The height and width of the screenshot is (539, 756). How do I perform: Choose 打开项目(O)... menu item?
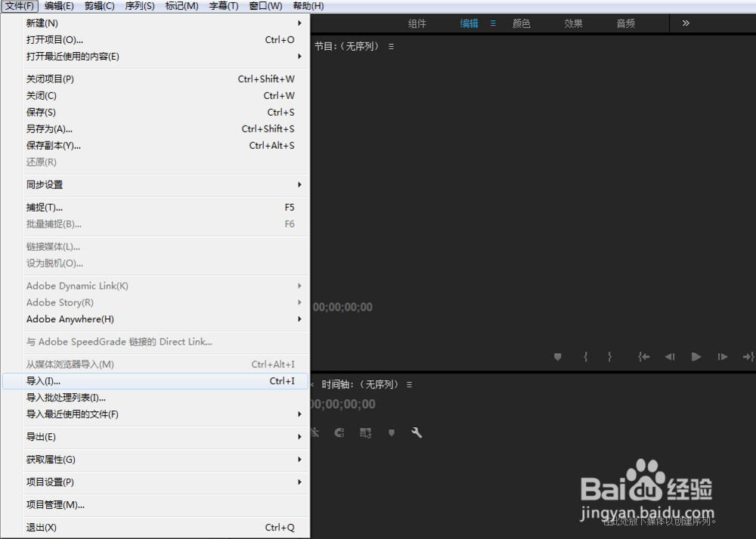(x=156, y=40)
